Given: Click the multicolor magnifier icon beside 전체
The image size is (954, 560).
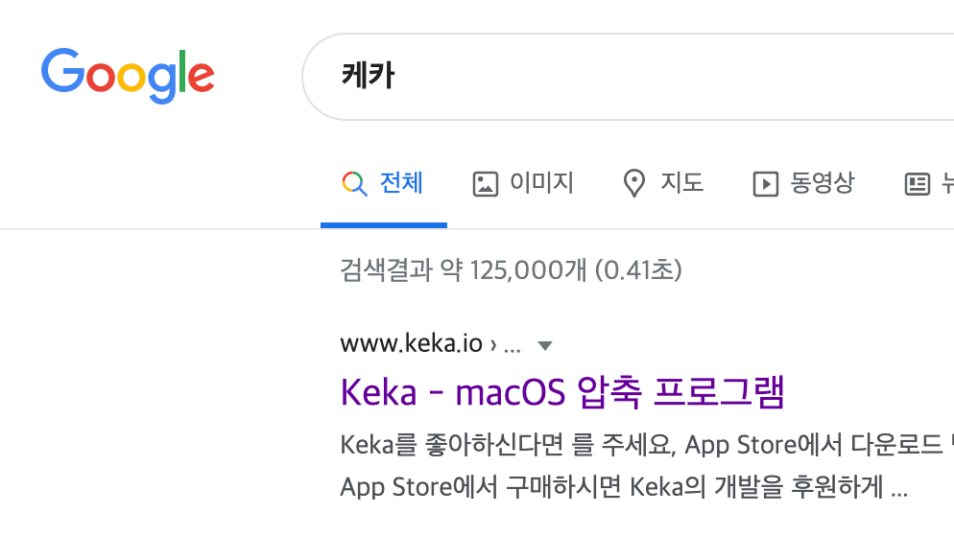Looking at the screenshot, I should point(354,183).
